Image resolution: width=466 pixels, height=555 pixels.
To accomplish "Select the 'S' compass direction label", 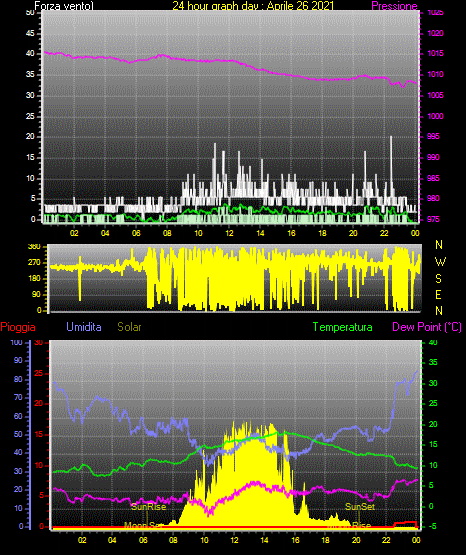I will 438,279.
